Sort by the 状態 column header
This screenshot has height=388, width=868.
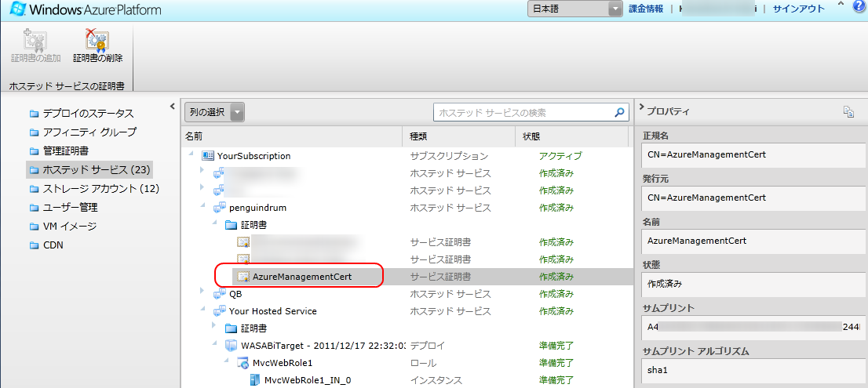pos(572,136)
